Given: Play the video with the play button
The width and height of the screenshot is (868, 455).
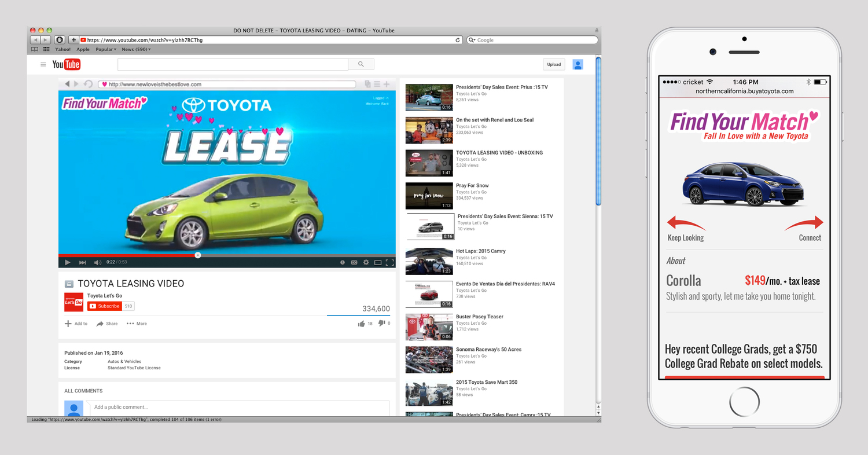Looking at the screenshot, I should pos(68,262).
